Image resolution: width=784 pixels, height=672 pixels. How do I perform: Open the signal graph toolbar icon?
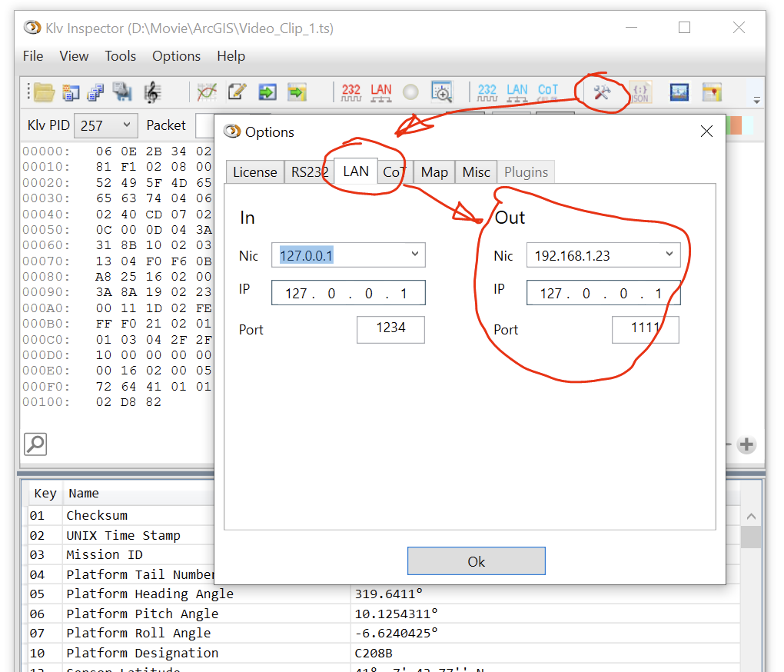[207, 91]
